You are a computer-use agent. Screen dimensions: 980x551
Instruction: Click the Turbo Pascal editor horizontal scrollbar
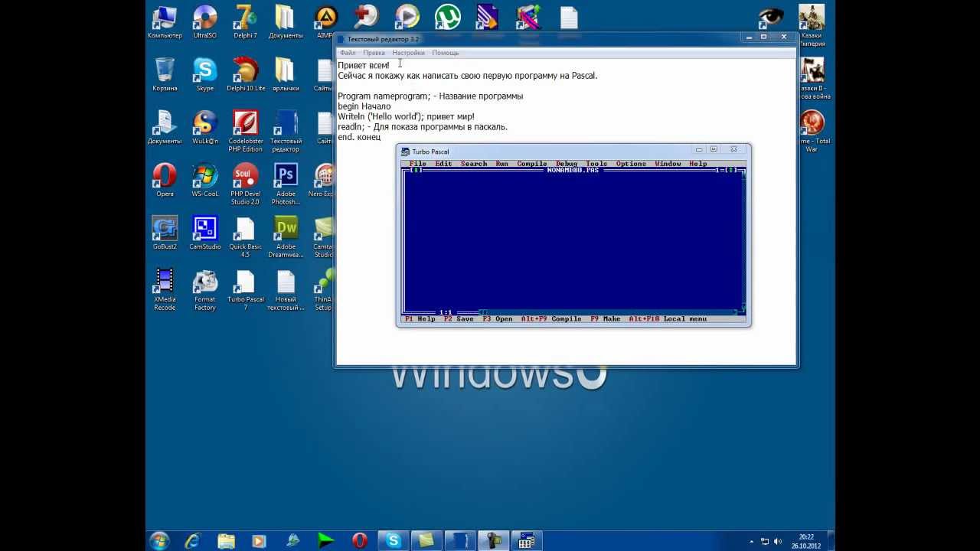pyautogui.click(x=609, y=312)
